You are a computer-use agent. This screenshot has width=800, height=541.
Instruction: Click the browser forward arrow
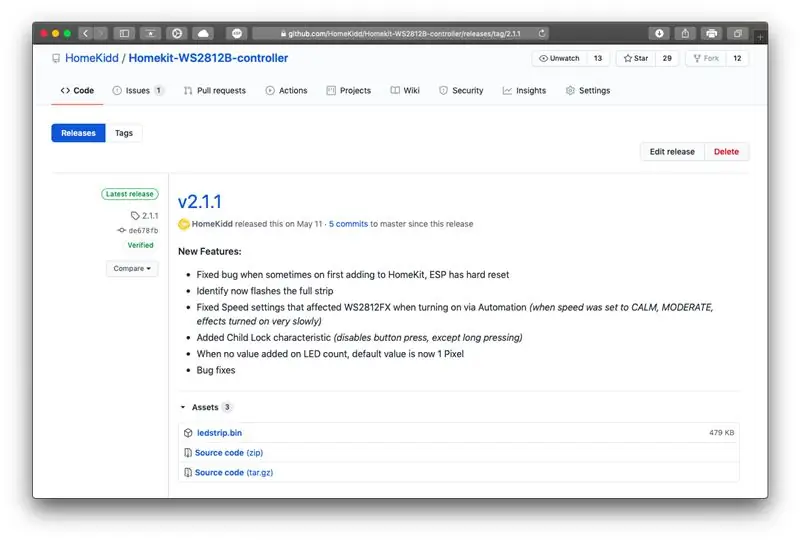101,34
